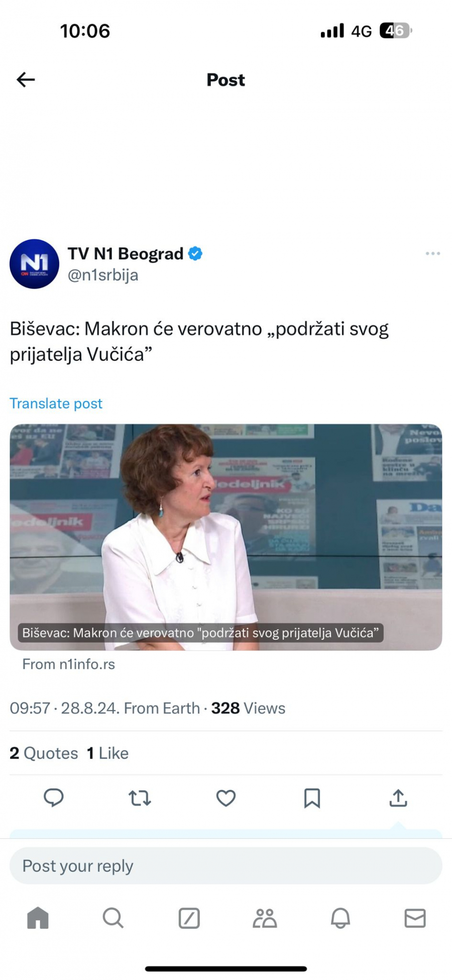
Task: Open the post options ellipsis menu
Action: [x=432, y=254]
